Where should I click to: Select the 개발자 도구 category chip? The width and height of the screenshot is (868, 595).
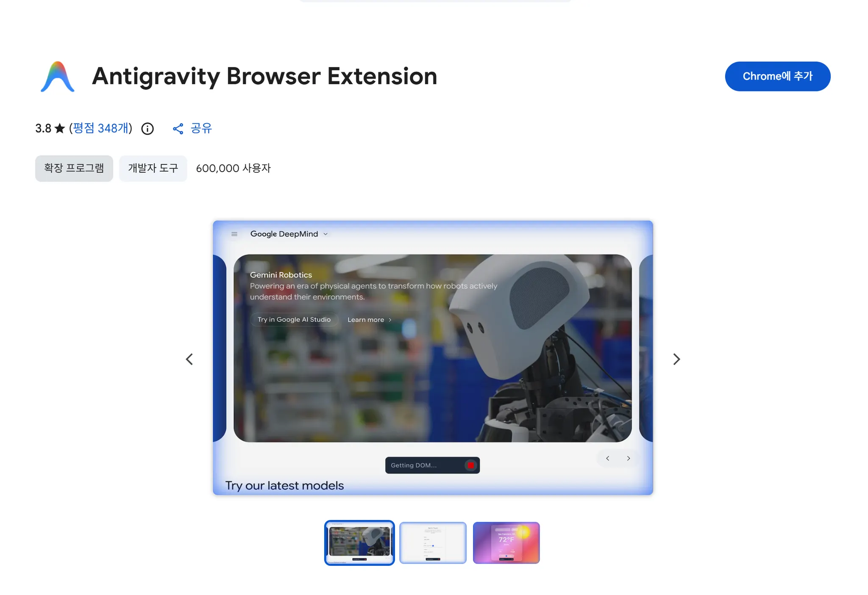(153, 168)
